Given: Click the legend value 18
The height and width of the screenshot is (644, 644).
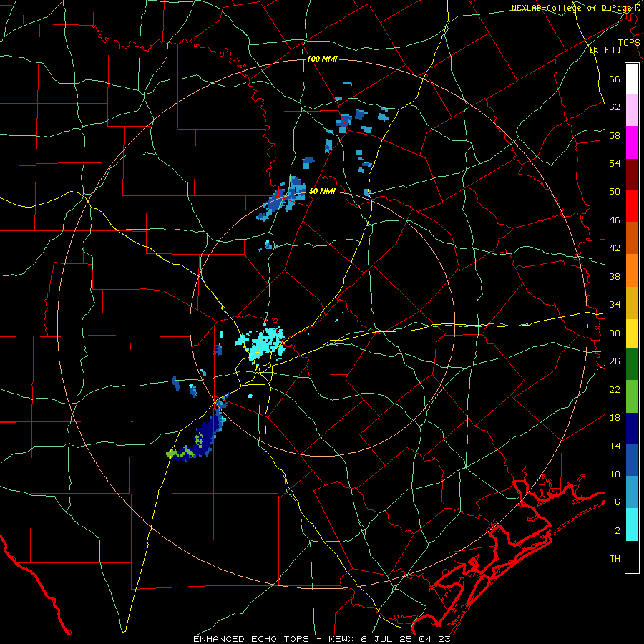Looking at the screenshot, I should [615, 418].
